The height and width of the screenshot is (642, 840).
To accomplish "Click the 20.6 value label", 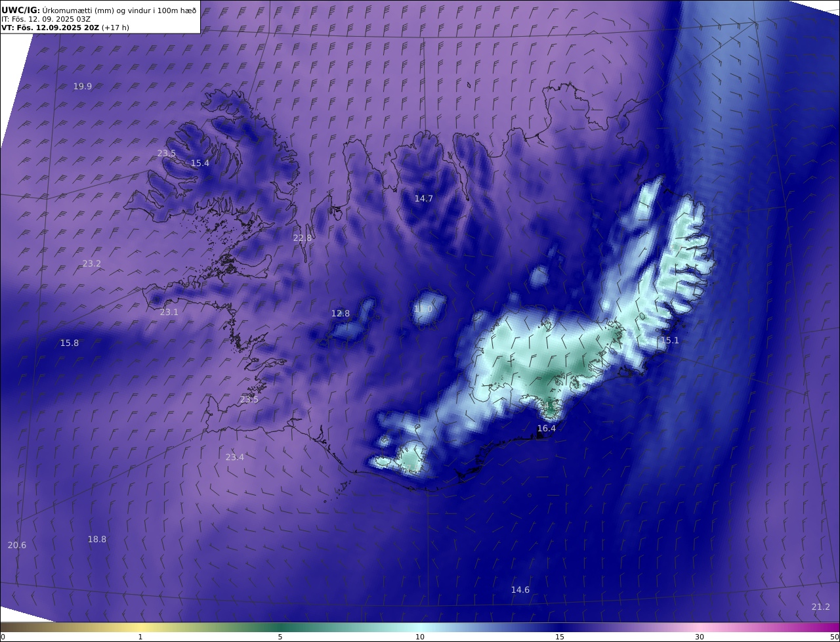I will click(17, 545).
